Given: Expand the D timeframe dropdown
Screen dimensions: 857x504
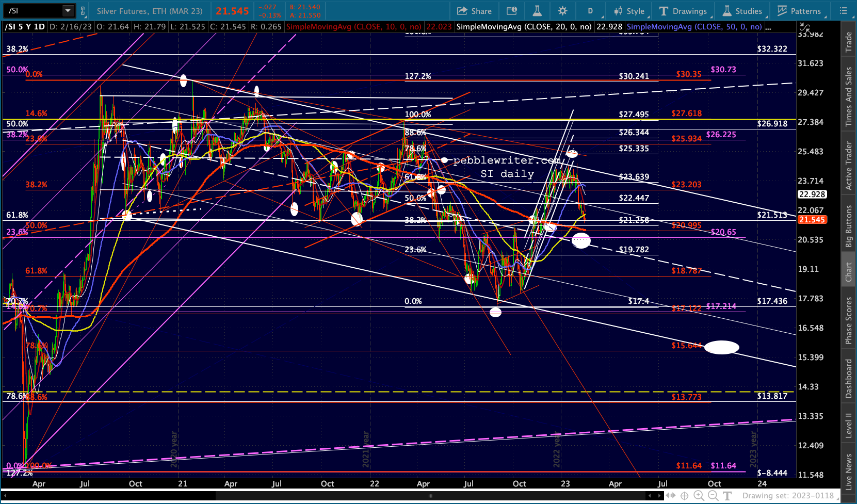Looking at the screenshot, I should click(590, 11).
